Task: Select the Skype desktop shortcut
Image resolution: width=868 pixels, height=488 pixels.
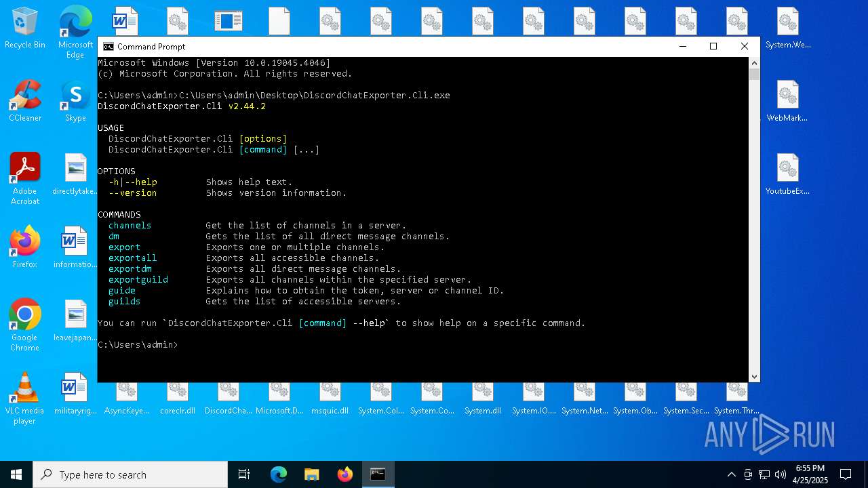Action: (x=75, y=101)
